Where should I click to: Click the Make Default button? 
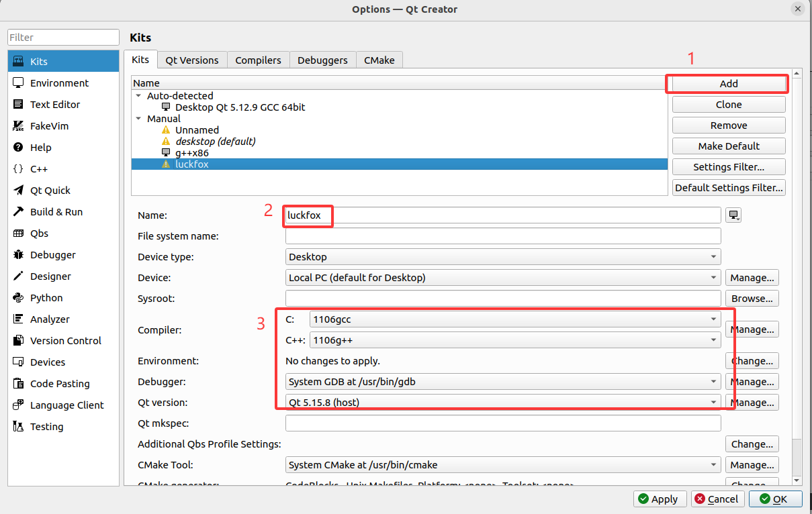(x=729, y=146)
